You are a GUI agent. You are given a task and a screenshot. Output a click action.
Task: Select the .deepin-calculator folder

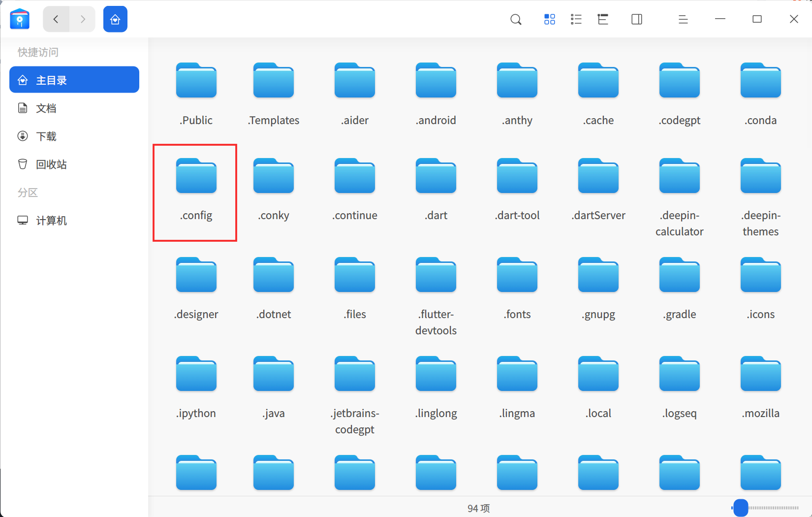(680, 198)
